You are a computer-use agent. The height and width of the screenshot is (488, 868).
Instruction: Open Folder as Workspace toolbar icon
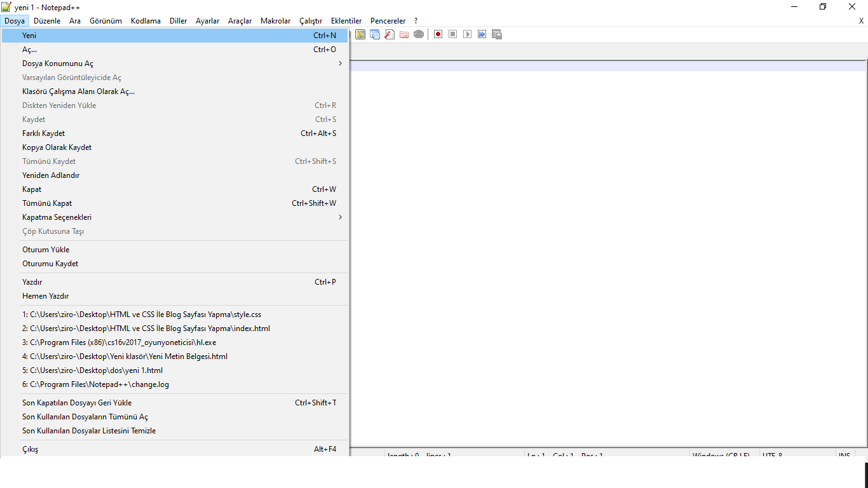404,34
